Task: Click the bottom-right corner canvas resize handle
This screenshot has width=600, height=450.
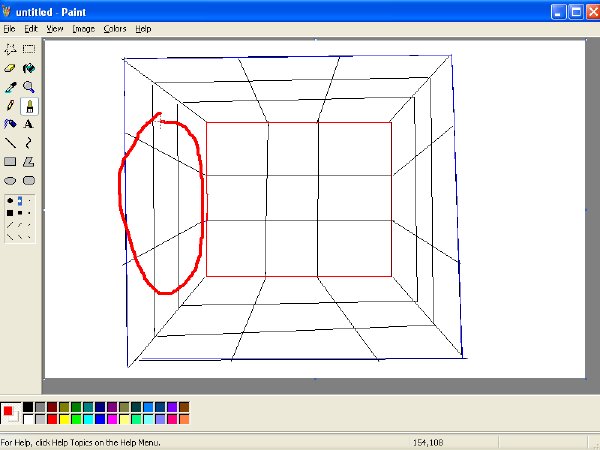Action: (586, 379)
